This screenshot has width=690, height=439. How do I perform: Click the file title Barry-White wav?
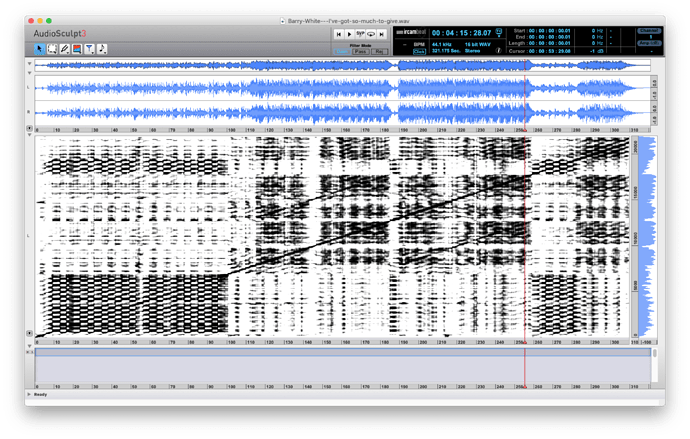point(348,21)
